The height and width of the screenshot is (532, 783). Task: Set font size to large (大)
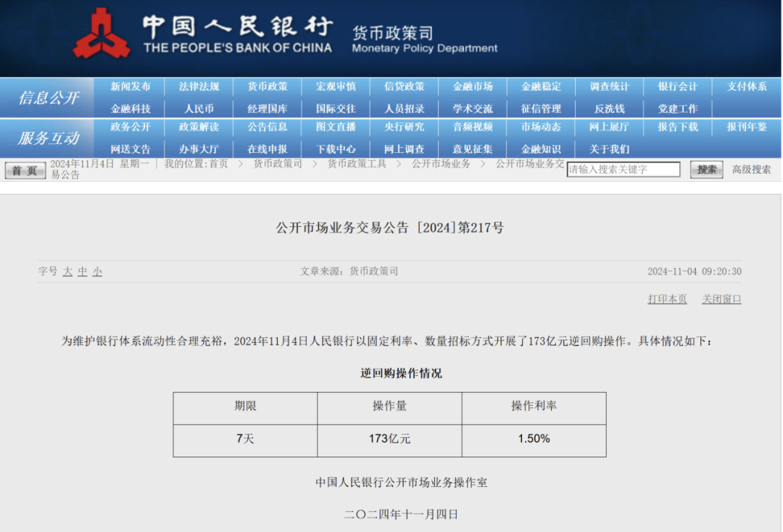[x=67, y=272]
